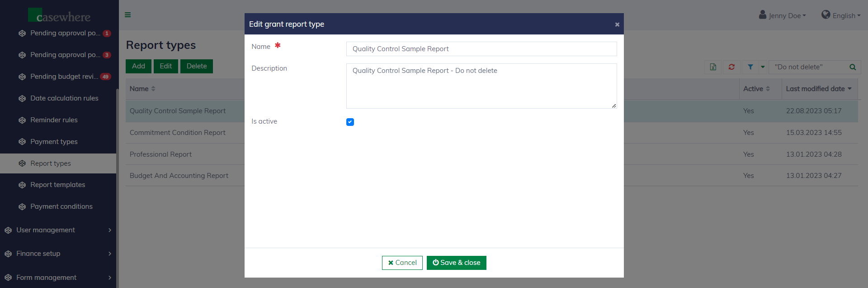Click the red refresh icon
Screen dimensions: 868x288
point(731,67)
